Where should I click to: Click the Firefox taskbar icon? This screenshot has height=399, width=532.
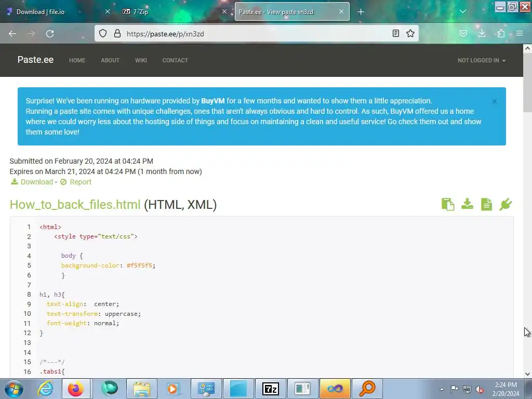[x=76, y=389]
